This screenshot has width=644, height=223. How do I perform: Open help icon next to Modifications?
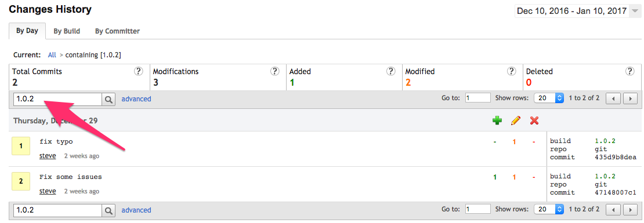(275, 71)
